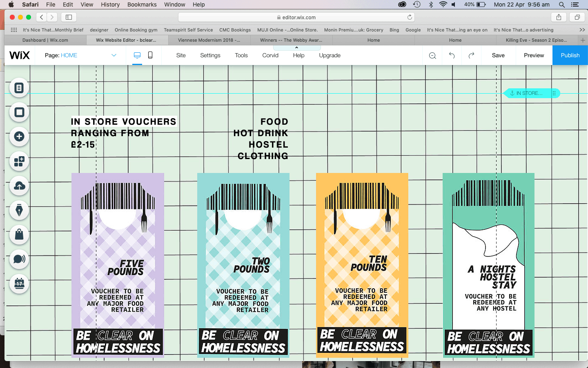Open the Bookings calendar icon

click(x=19, y=283)
